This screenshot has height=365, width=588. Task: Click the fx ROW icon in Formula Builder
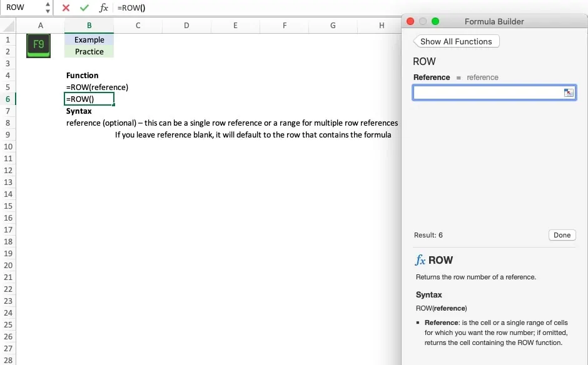click(x=420, y=260)
